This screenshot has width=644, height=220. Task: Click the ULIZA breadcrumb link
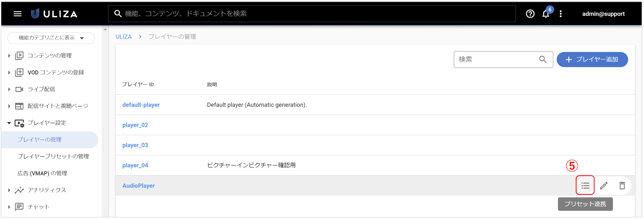[x=124, y=37]
